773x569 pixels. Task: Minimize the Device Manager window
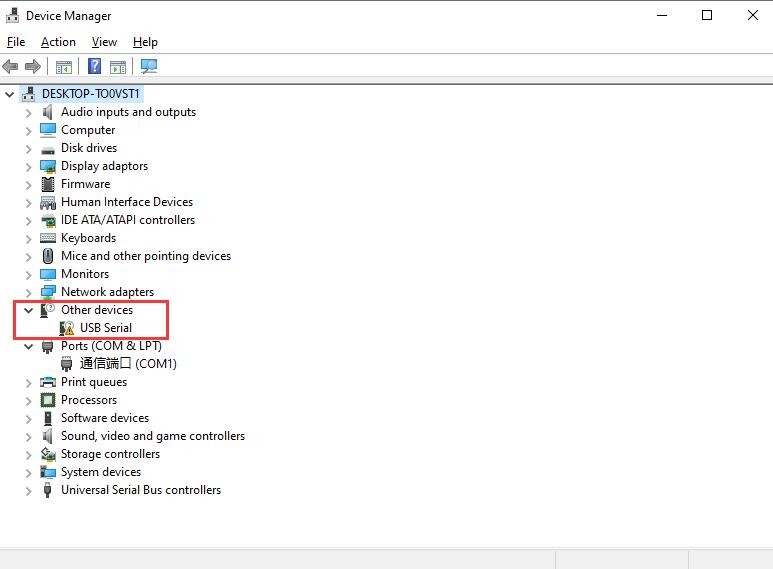point(662,15)
